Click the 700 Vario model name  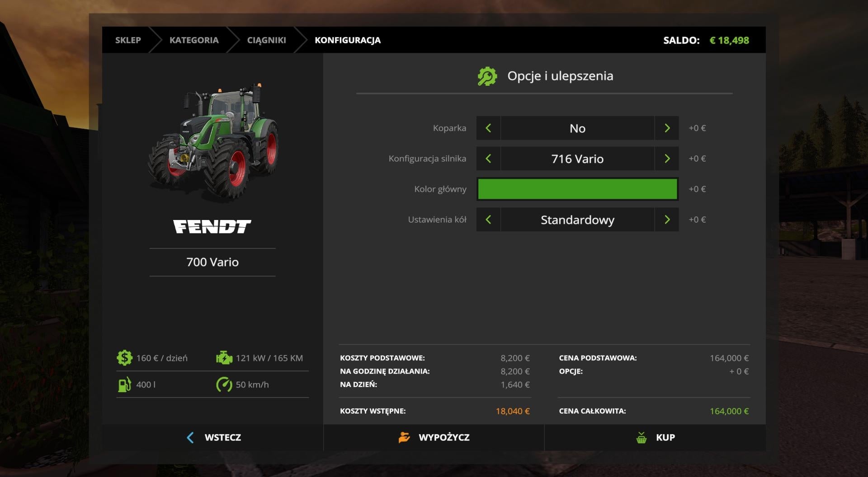click(212, 262)
